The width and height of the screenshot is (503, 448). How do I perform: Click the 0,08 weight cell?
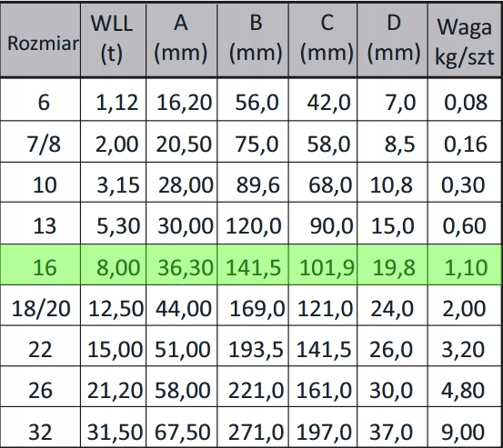point(465,100)
